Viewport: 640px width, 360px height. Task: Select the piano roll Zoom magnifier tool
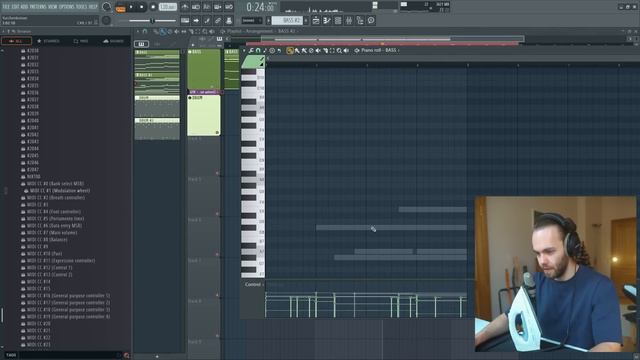[x=339, y=51]
